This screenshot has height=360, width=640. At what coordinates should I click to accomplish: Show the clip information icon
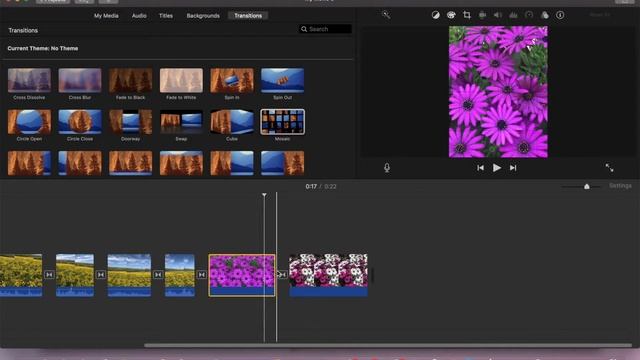point(560,15)
